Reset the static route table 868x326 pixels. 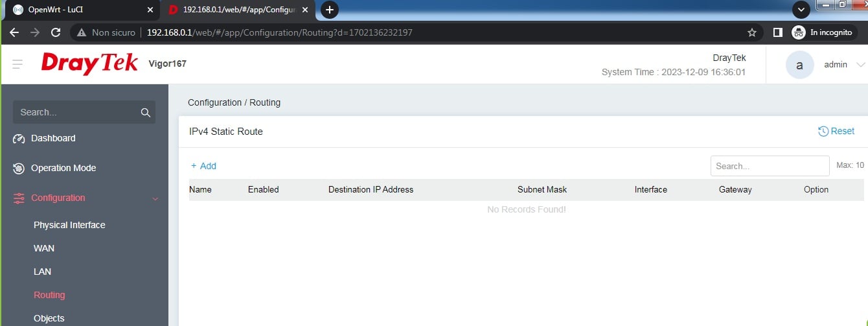coord(836,131)
